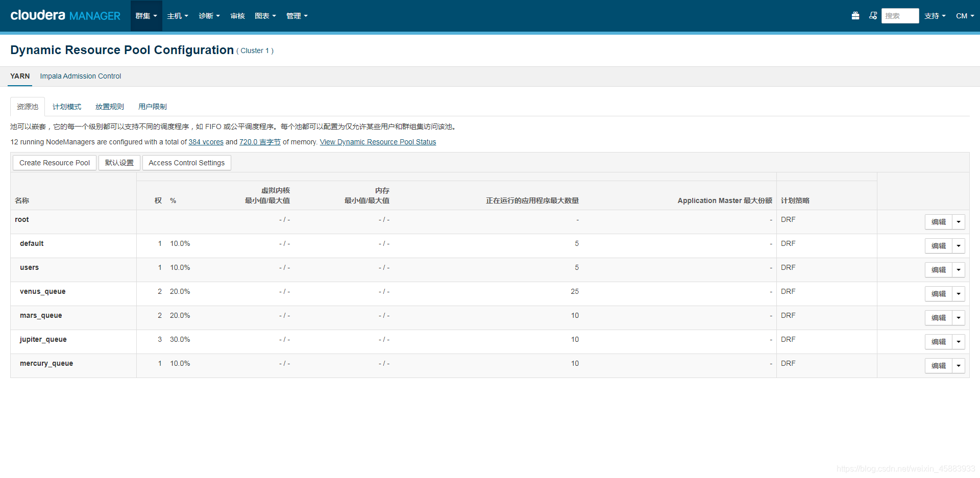Expand the default row action dropdown arrow
The height and width of the screenshot is (478, 980).
pyautogui.click(x=959, y=246)
